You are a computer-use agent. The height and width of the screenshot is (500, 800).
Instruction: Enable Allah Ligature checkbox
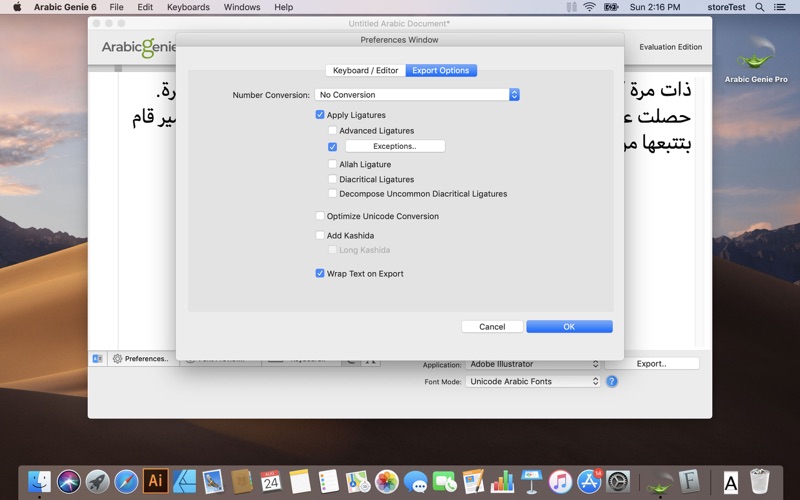[332, 164]
